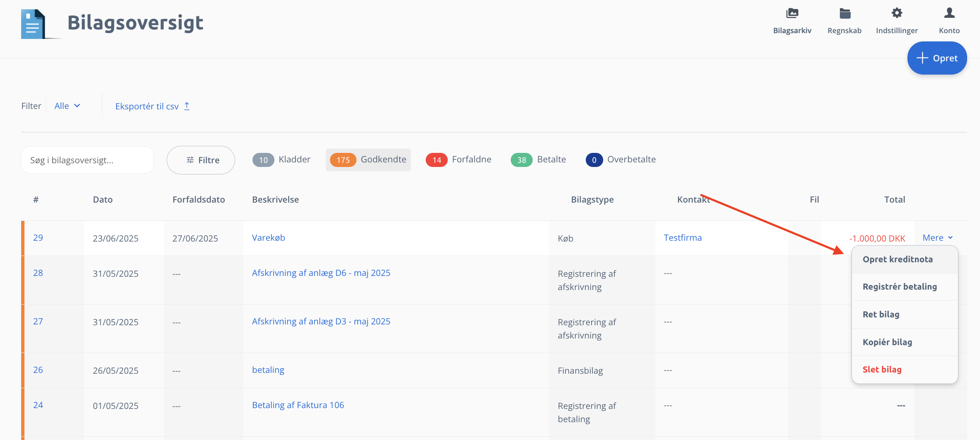Open Afskrivning af anlæg D3 - maj 2025
Image resolution: width=980 pixels, height=440 pixels.
(x=321, y=322)
